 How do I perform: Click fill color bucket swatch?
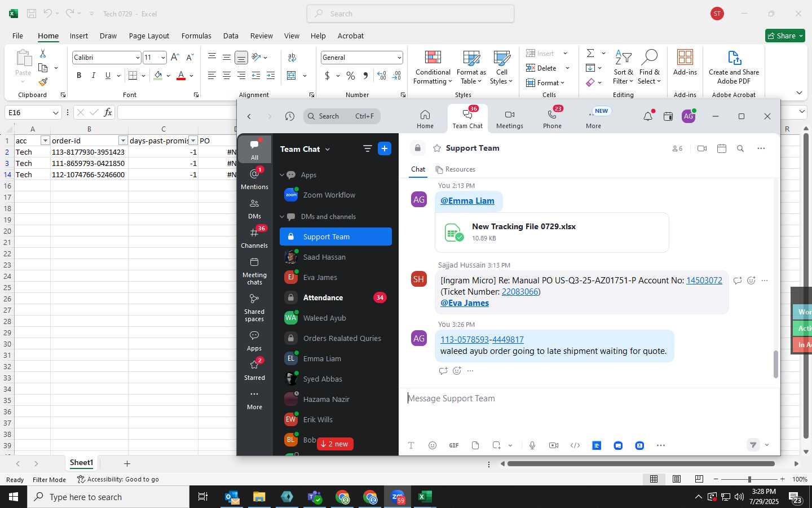coord(158,76)
